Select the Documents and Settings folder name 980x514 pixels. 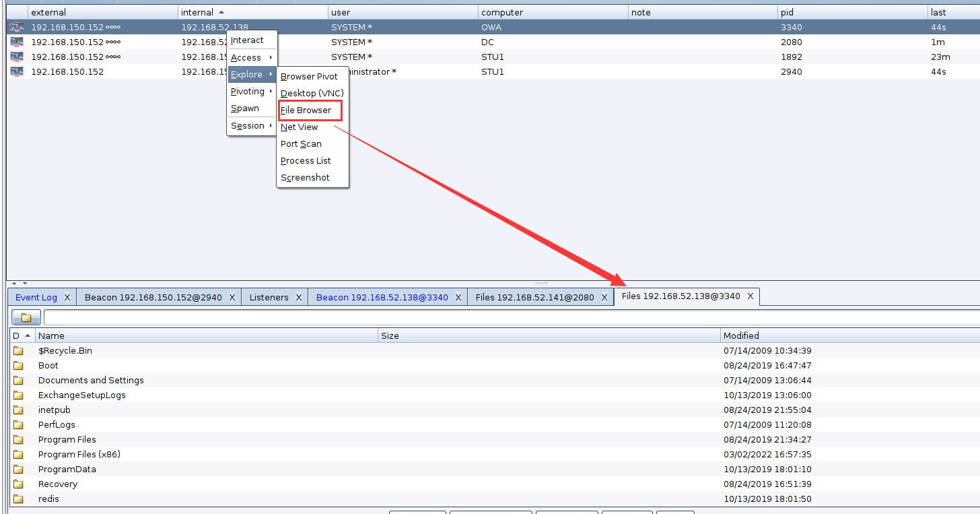click(x=91, y=380)
